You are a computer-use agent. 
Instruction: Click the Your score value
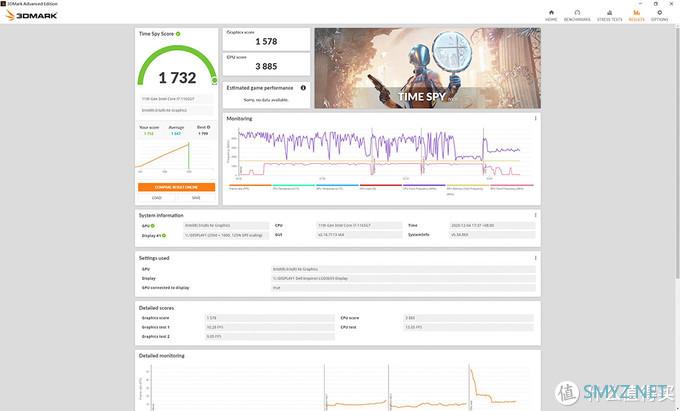click(x=149, y=134)
